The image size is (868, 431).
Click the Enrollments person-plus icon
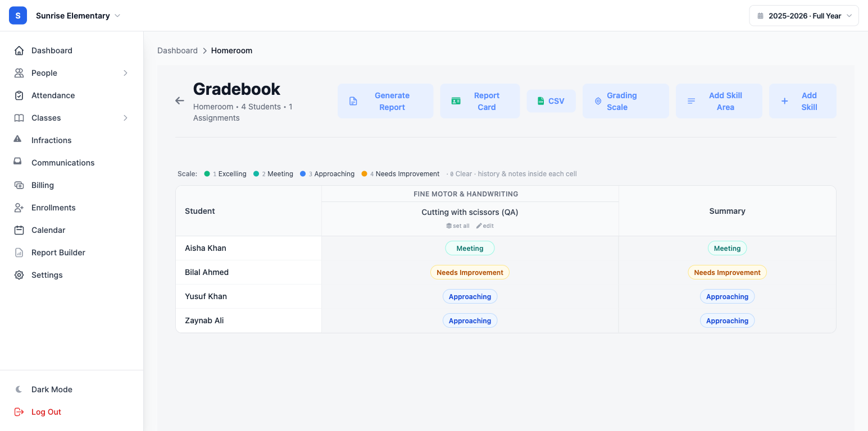tap(19, 208)
